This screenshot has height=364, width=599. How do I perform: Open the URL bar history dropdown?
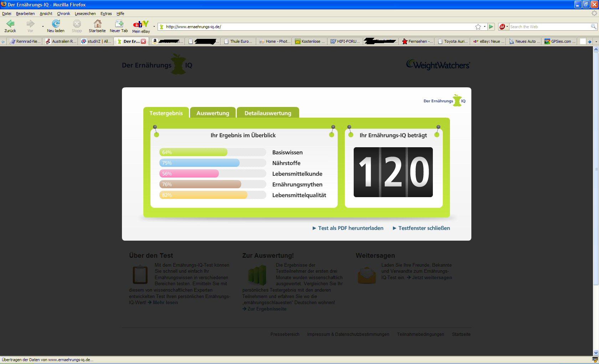(485, 27)
